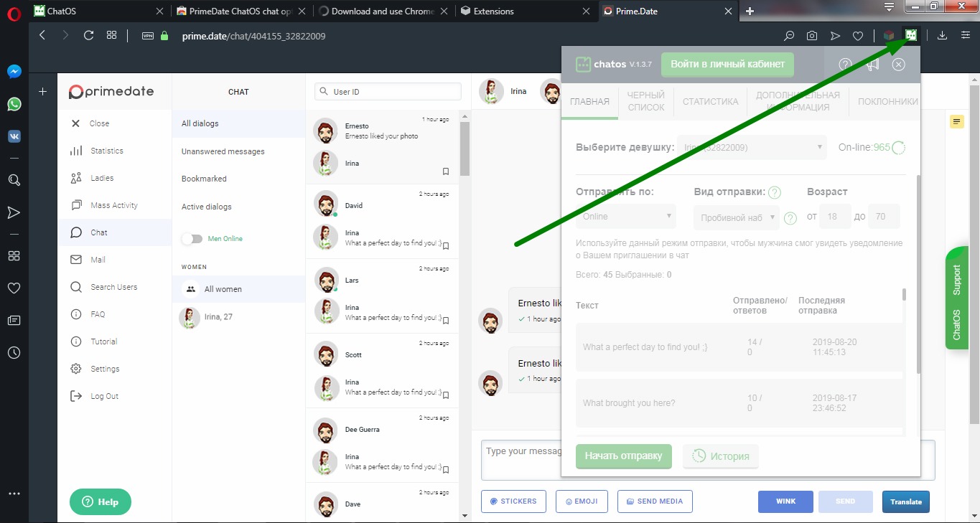Select the Active dialogs filter
Image resolution: width=980 pixels, height=523 pixels.
[207, 207]
